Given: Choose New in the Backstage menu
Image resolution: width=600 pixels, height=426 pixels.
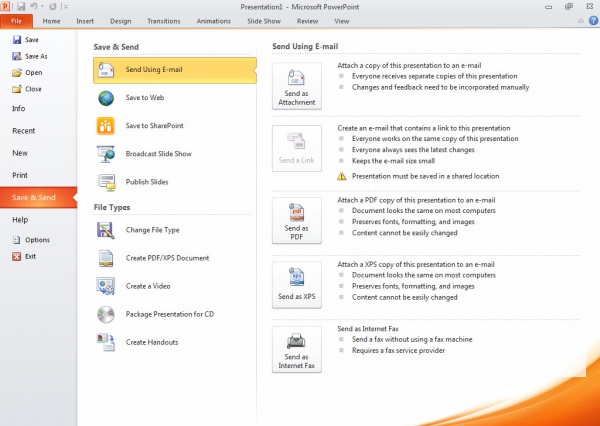Looking at the screenshot, I should [20, 153].
